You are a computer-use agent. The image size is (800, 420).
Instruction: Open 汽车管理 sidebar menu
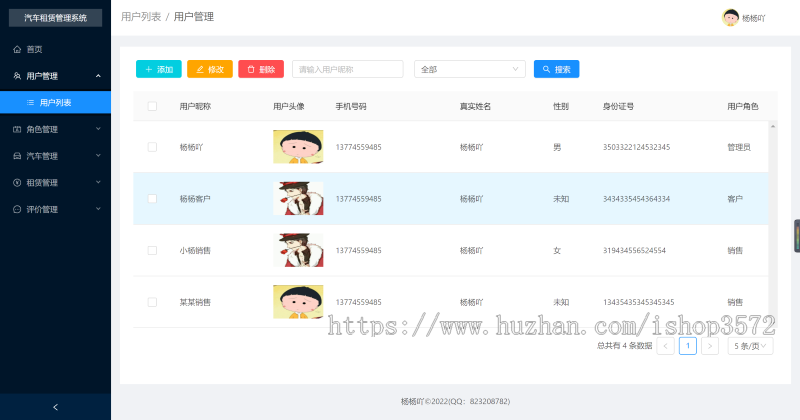click(x=55, y=156)
